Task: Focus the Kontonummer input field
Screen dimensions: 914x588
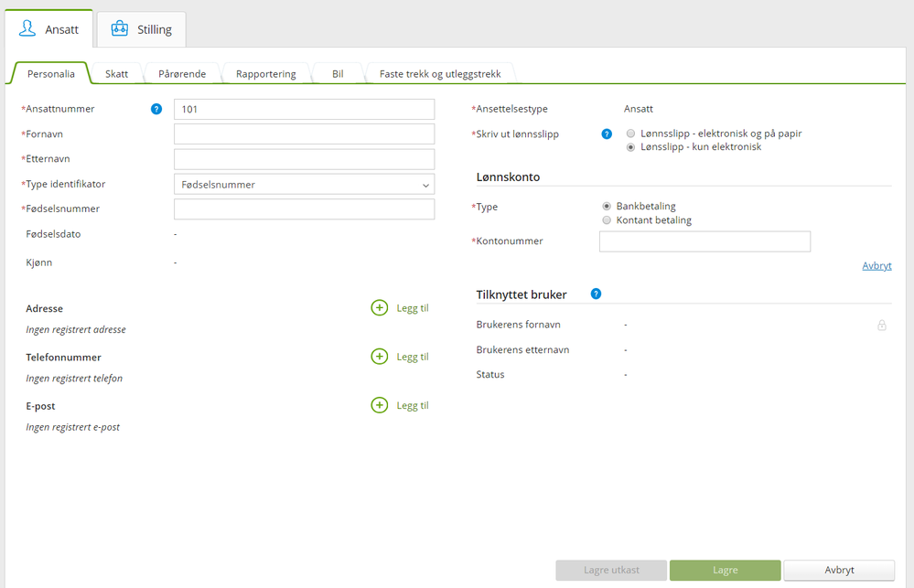Action: (x=704, y=241)
